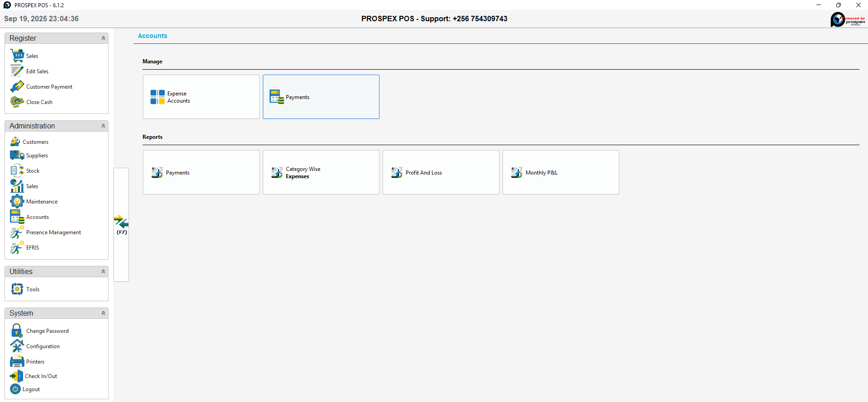Click the Suppliers truck icon

click(x=17, y=155)
